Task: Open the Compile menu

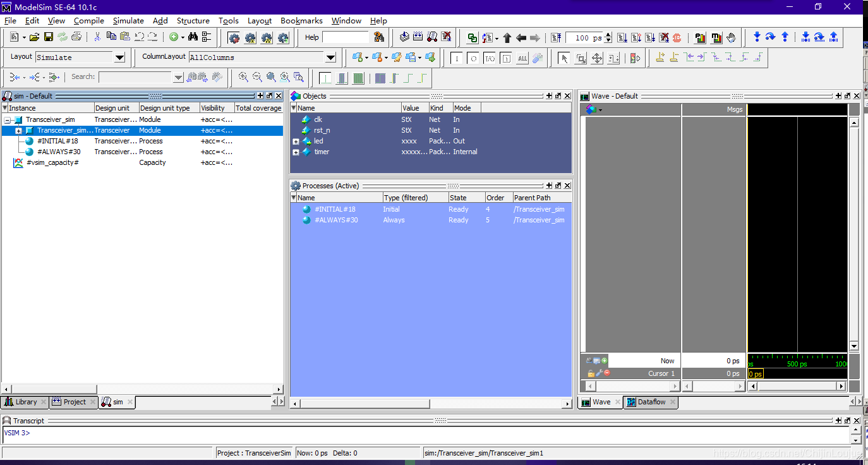Action: [x=89, y=20]
